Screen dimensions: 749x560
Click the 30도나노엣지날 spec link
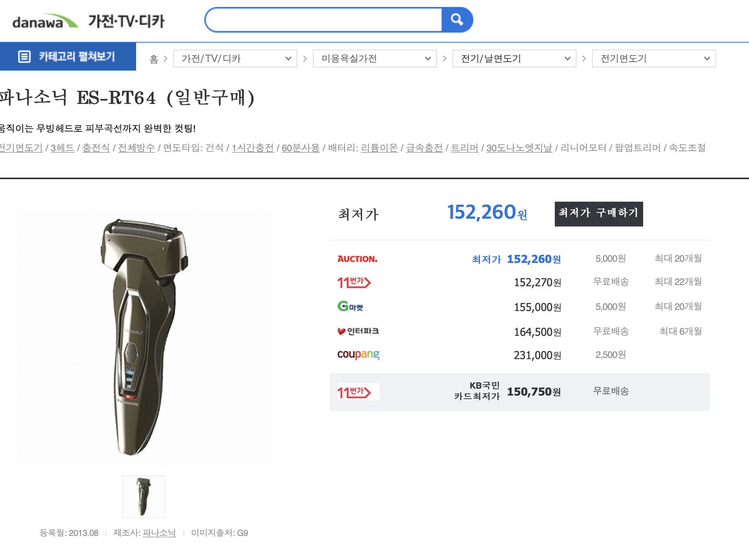[x=519, y=148]
